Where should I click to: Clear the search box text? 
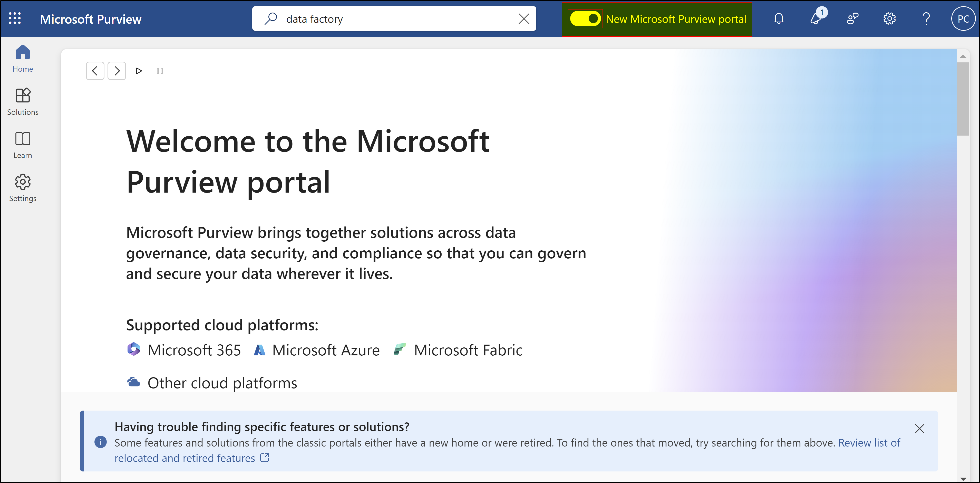point(524,19)
